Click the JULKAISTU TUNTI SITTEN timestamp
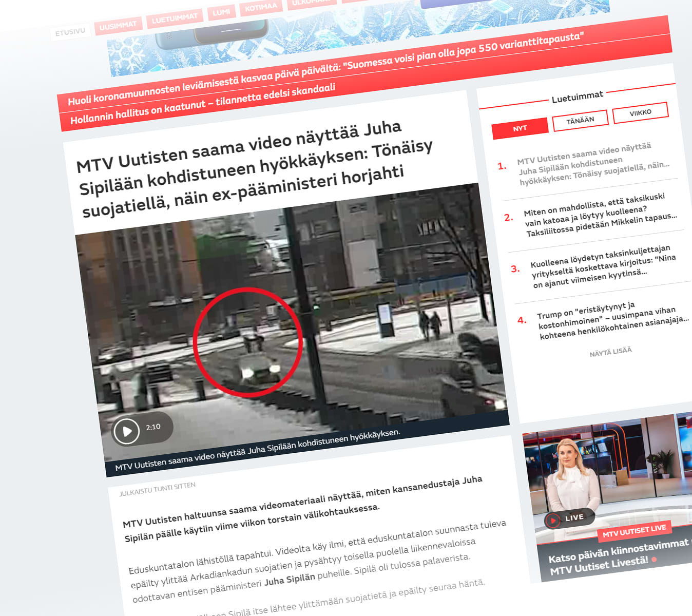Screen dimensions: 692x616 157,489
